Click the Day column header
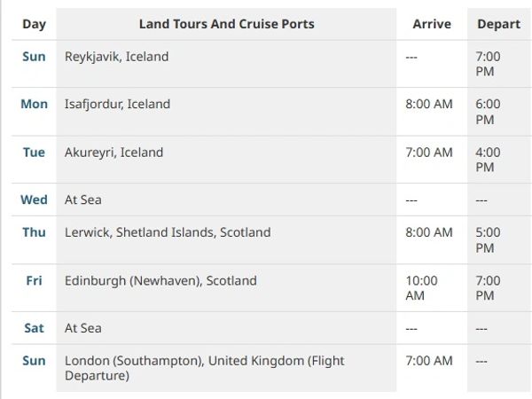 click(34, 24)
